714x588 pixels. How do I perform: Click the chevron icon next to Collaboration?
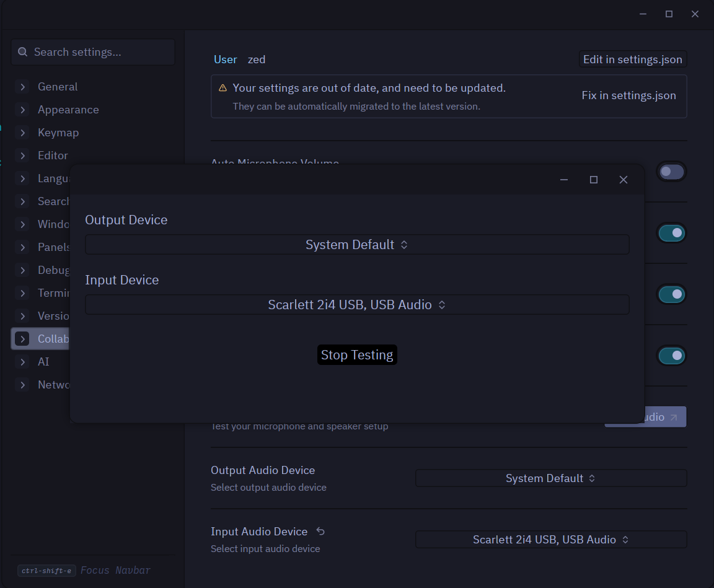coord(22,338)
